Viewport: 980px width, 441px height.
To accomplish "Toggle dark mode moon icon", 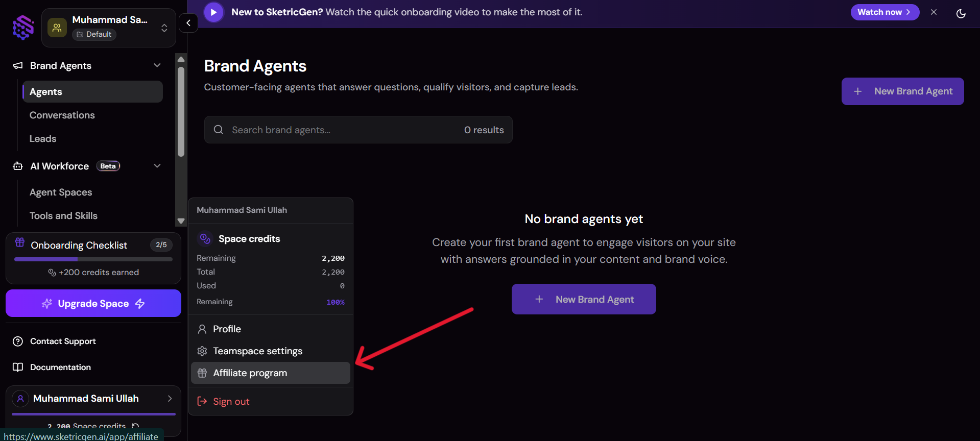I will (x=961, y=13).
